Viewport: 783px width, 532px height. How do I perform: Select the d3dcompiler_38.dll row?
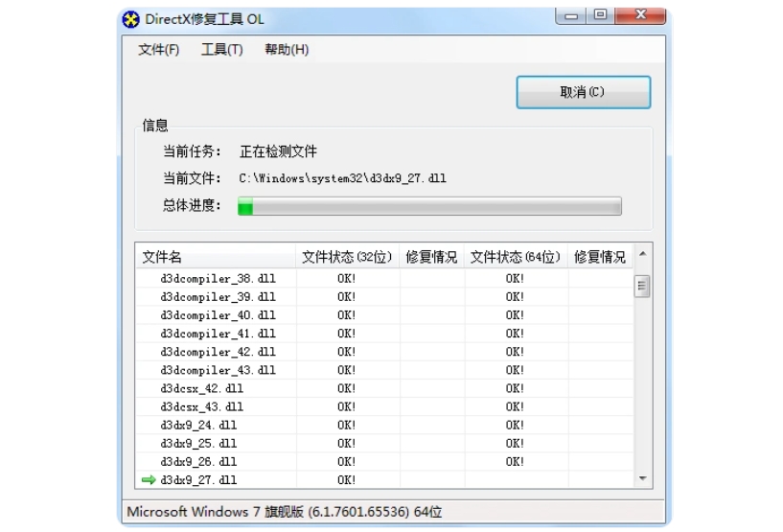tap(384, 278)
